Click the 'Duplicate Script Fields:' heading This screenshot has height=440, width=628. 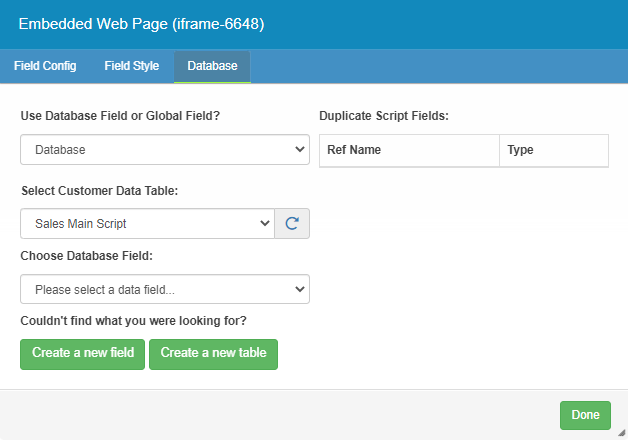click(x=383, y=116)
